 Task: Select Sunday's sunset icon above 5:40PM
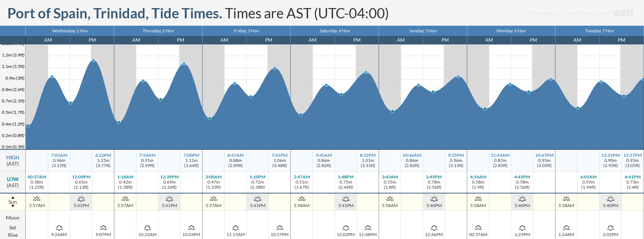[434, 199]
